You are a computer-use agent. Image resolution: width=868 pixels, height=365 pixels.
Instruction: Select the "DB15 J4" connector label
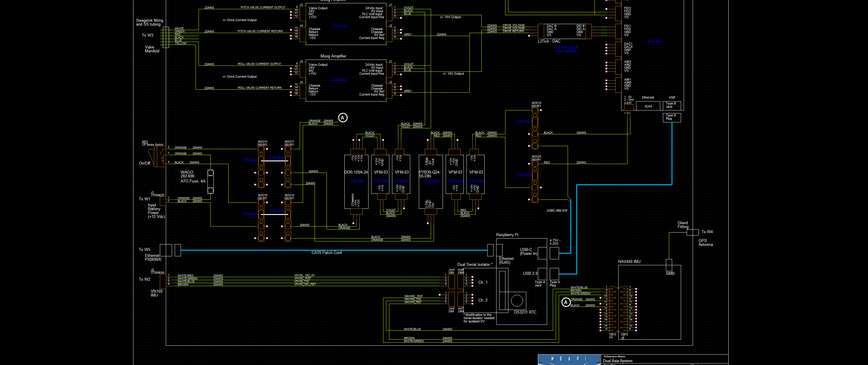pos(625,336)
